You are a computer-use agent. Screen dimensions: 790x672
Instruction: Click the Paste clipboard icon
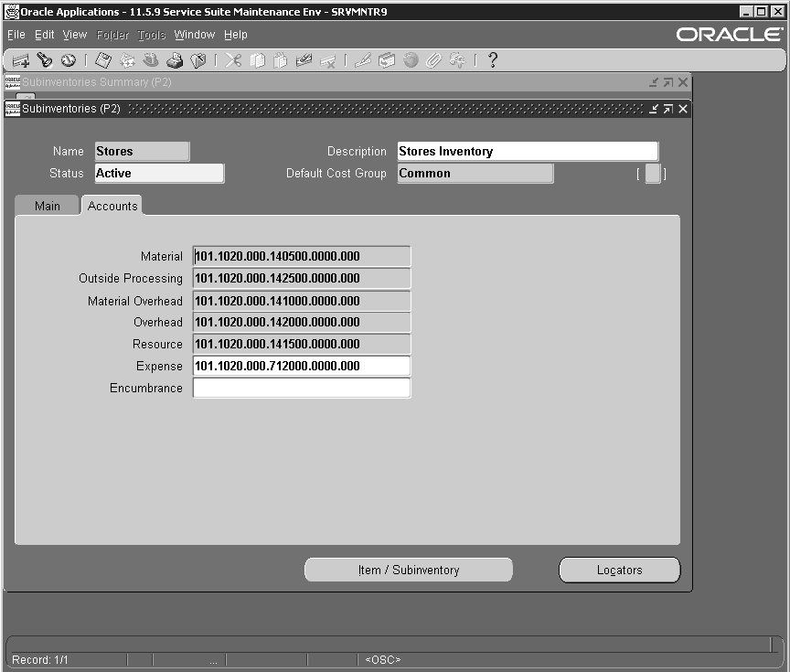pyautogui.click(x=281, y=60)
